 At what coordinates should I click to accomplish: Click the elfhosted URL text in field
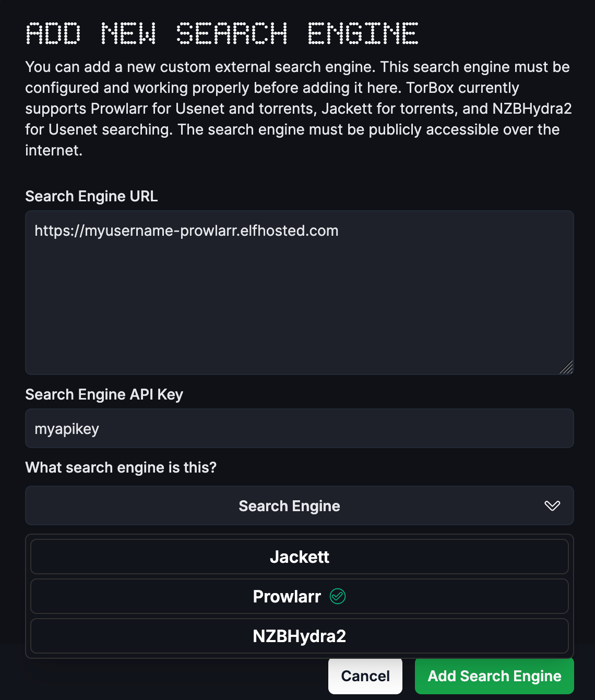click(186, 231)
